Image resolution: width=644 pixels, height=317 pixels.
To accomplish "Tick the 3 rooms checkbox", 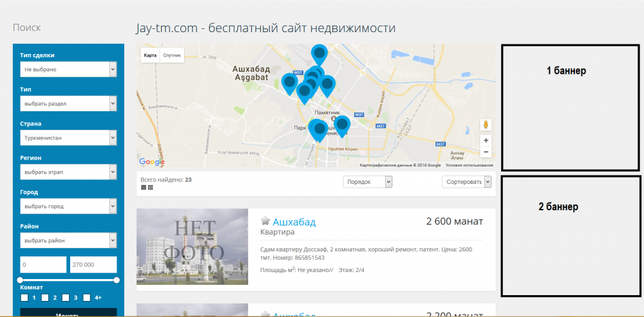I will 66,297.
